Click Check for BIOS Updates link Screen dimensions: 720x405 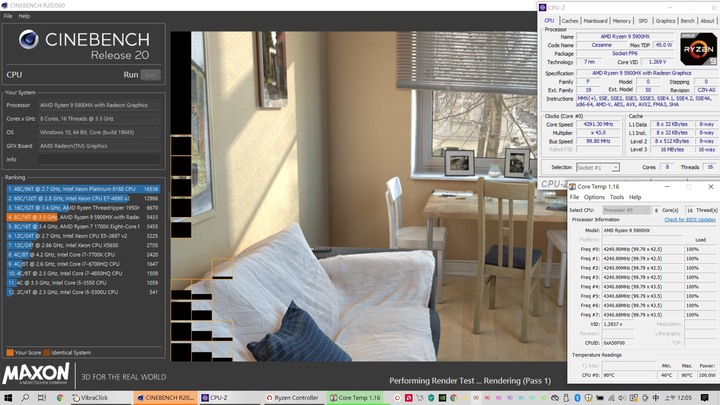point(690,219)
